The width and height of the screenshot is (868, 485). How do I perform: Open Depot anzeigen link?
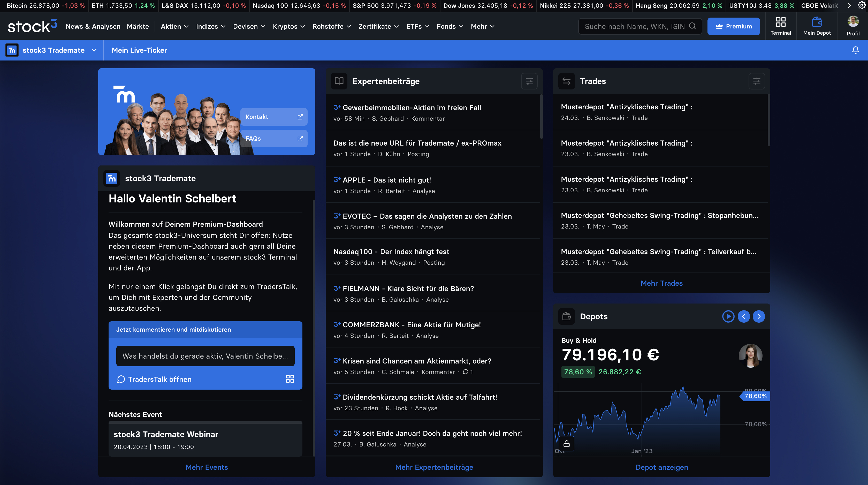661,467
